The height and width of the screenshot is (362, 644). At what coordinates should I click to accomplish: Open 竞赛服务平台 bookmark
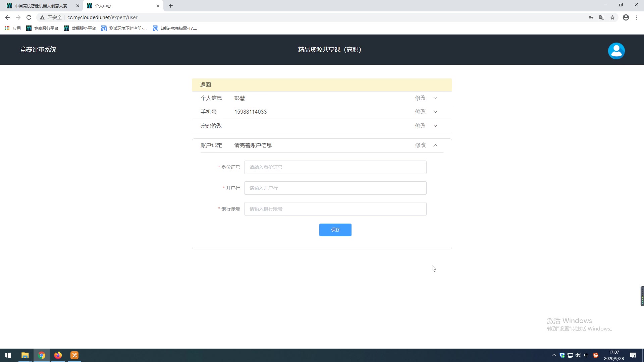pyautogui.click(x=42, y=28)
